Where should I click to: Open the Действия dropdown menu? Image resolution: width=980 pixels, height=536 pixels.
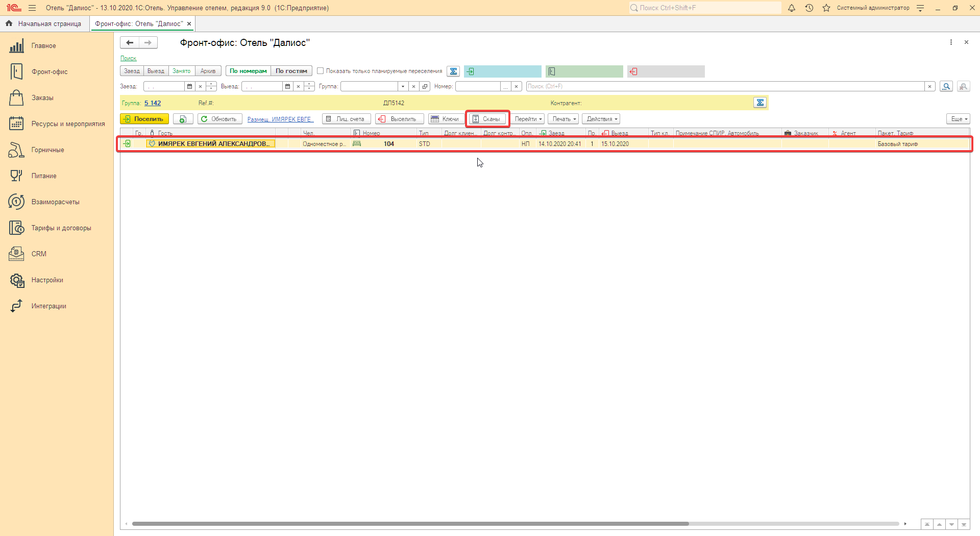(x=601, y=119)
